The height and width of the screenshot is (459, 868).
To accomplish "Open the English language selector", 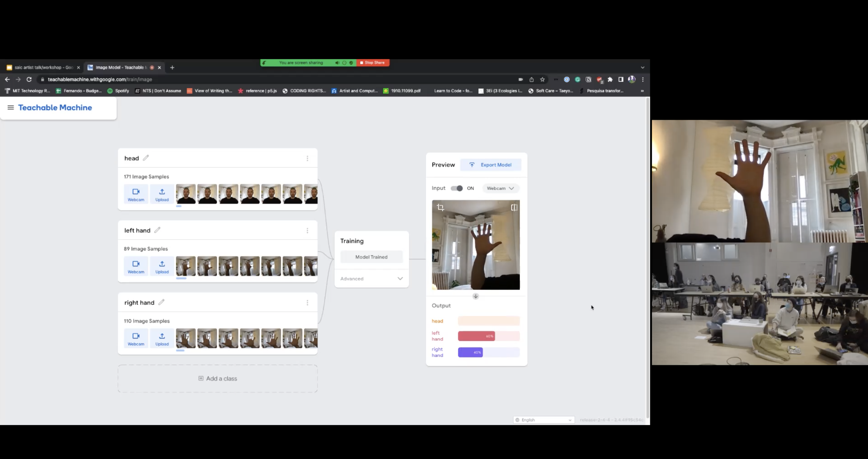I will (543, 420).
